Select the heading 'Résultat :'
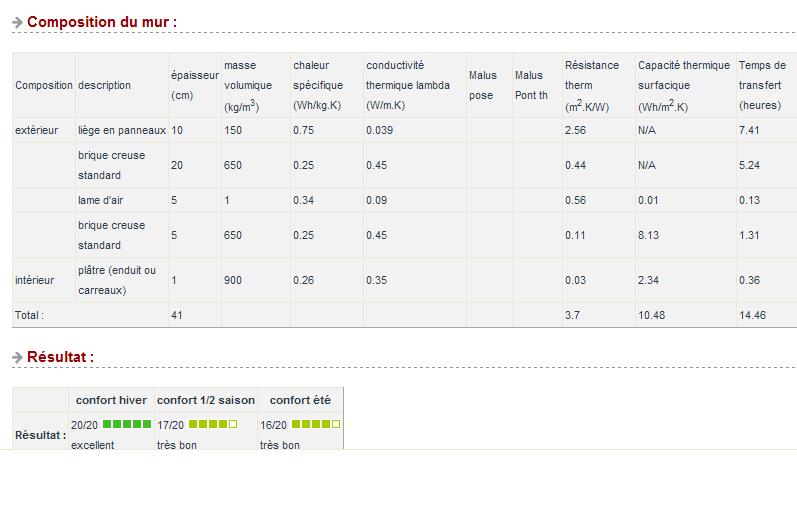This screenshot has width=797, height=512. tap(60, 357)
